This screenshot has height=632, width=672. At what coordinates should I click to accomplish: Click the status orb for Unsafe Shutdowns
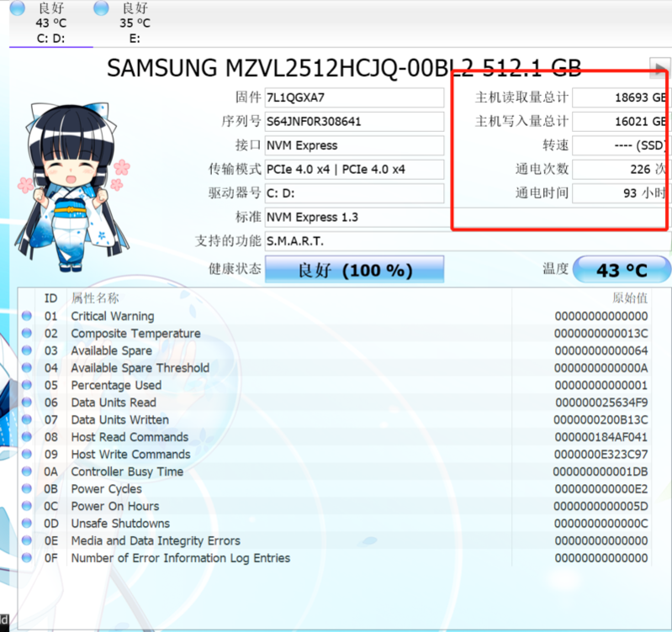point(27,524)
